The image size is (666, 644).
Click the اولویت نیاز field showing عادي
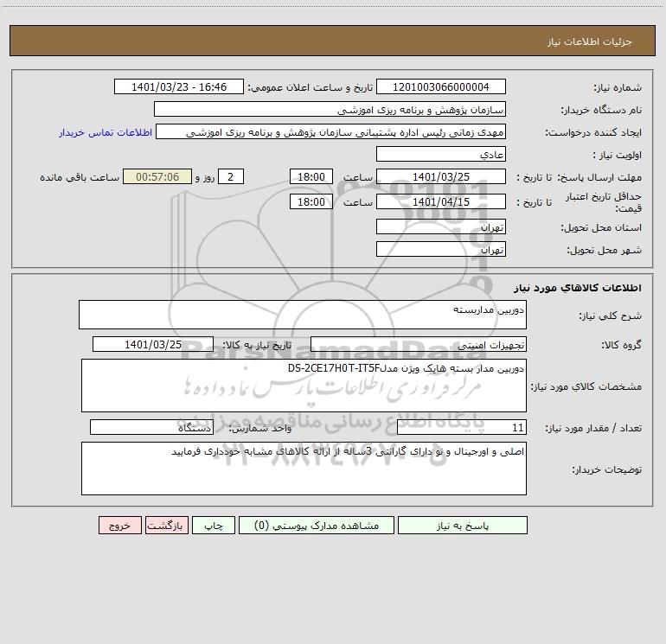[x=441, y=154]
